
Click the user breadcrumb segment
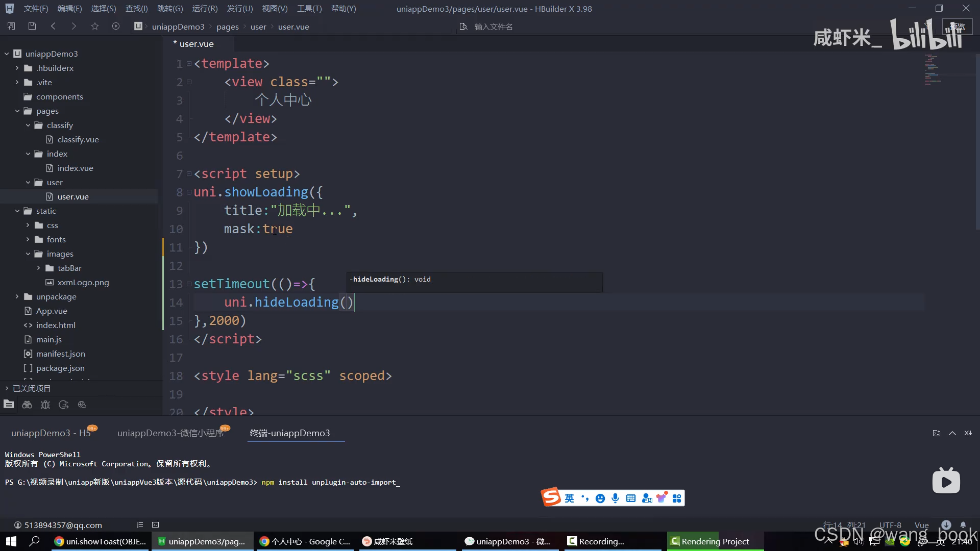coord(258,27)
